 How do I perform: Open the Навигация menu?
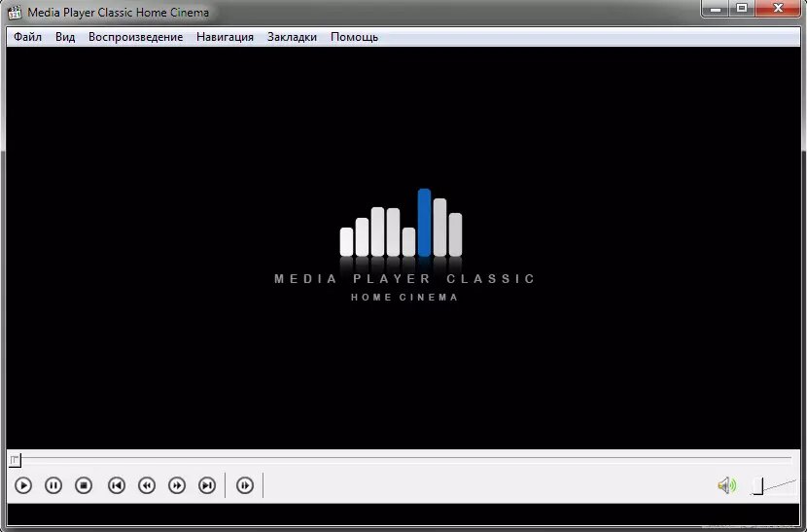(225, 37)
